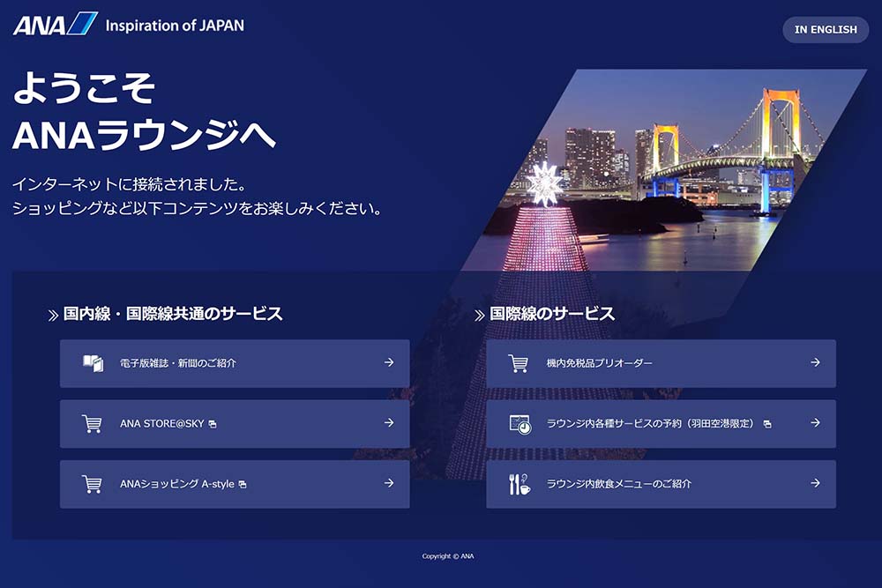Screen dimensions: 882x588
Task: Click shopping cart icon for ANA STORE@SKY
Action: click(x=93, y=423)
